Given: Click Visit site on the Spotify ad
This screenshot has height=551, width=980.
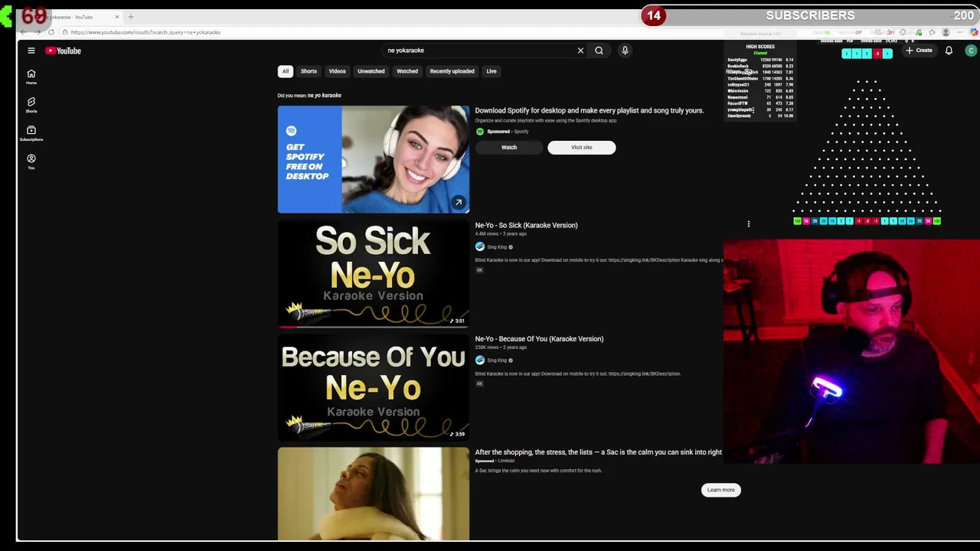Looking at the screenshot, I should [581, 147].
